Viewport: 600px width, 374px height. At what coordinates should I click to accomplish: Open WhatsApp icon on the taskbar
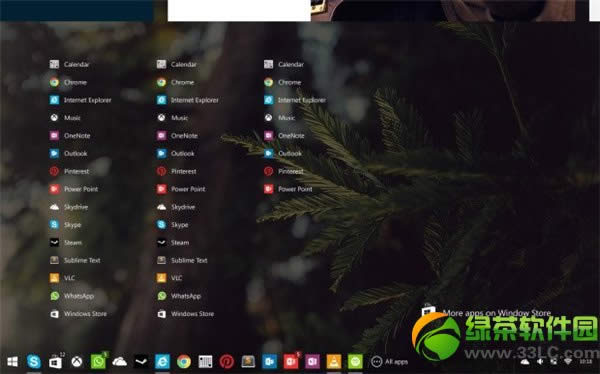click(98, 361)
